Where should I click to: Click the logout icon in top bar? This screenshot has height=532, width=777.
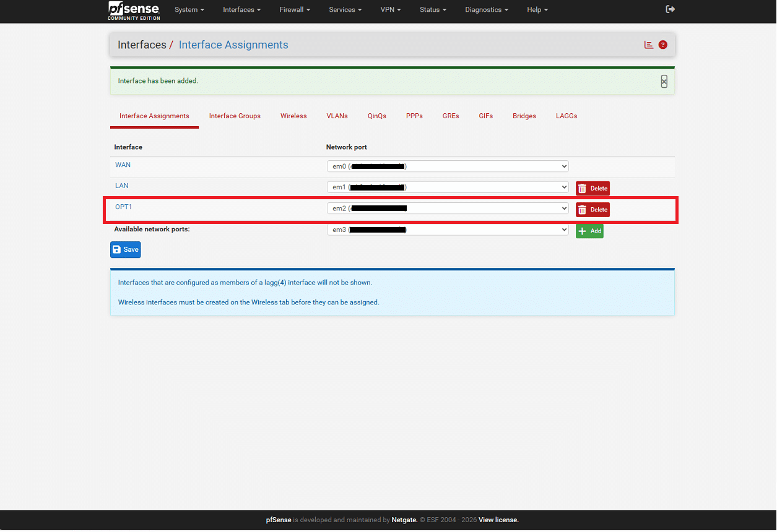point(670,9)
